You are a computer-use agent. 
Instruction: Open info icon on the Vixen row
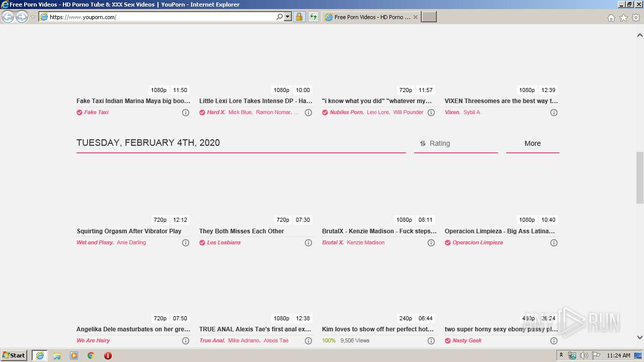click(554, 113)
